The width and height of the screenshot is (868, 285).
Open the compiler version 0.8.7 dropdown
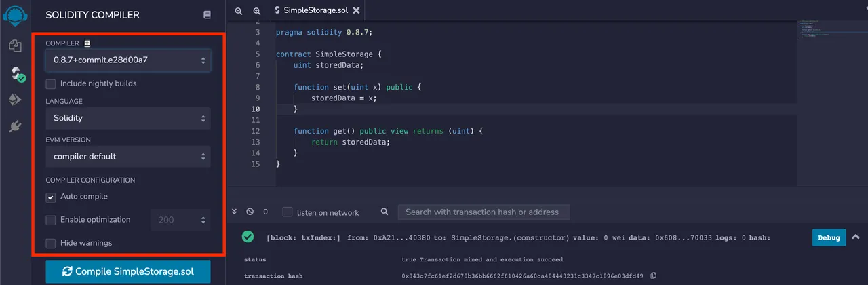(x=128, y=60)
